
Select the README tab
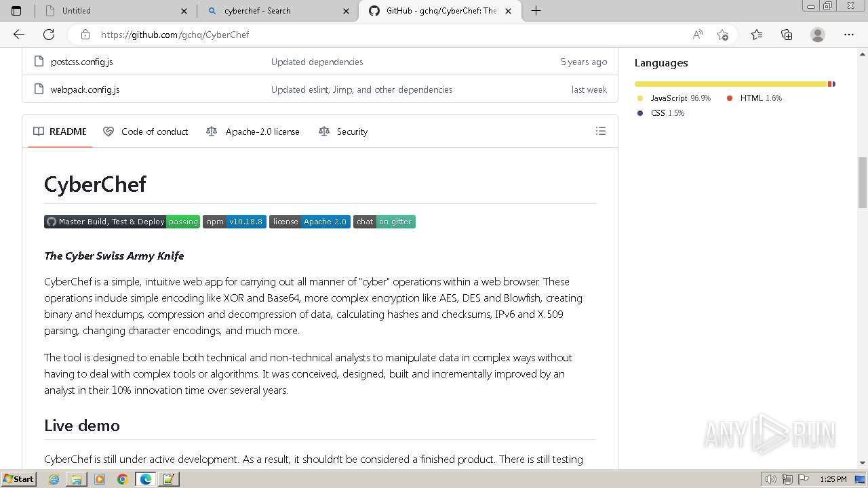[x=60, y=131]
